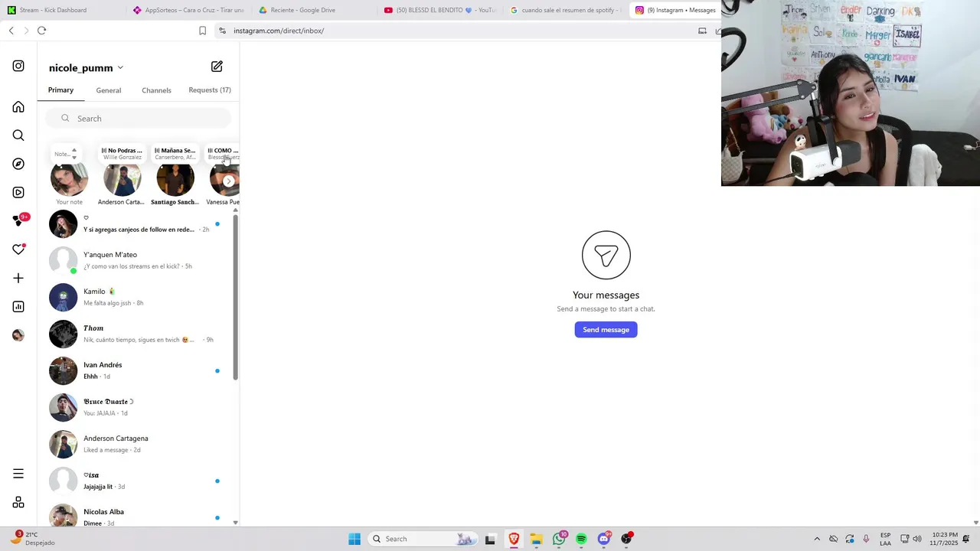Click the 'Mañana Se...' note bubble
The width and height of the screenshot is (980, 551).
(175, 153)
